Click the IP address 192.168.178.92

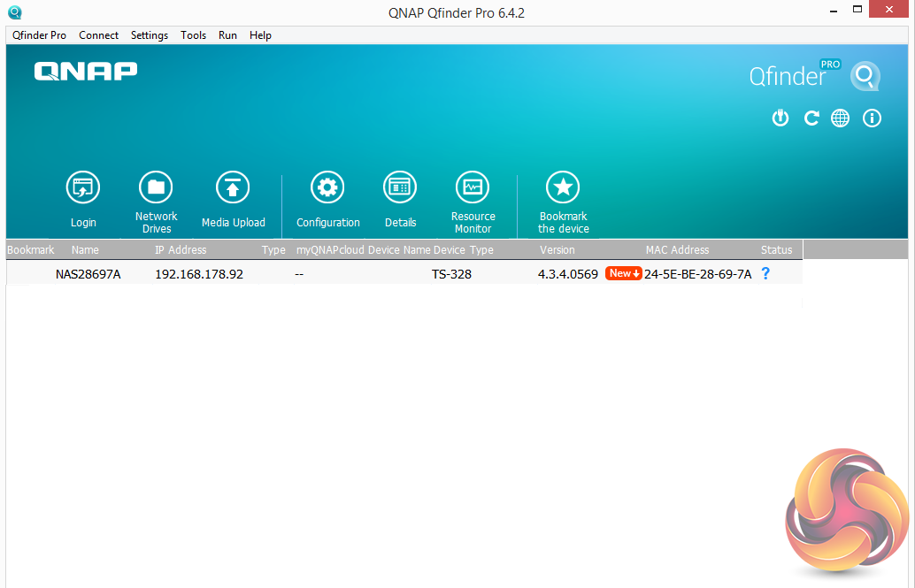coord(199,274)
